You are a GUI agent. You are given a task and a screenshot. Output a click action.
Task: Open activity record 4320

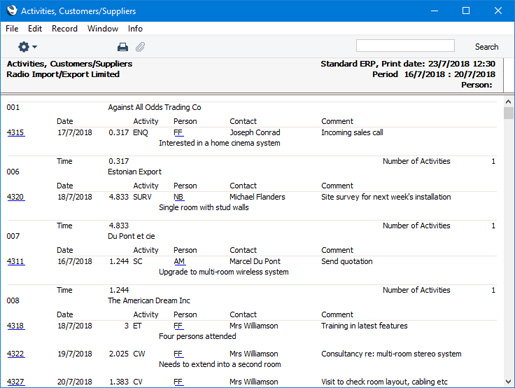[16, 197]
